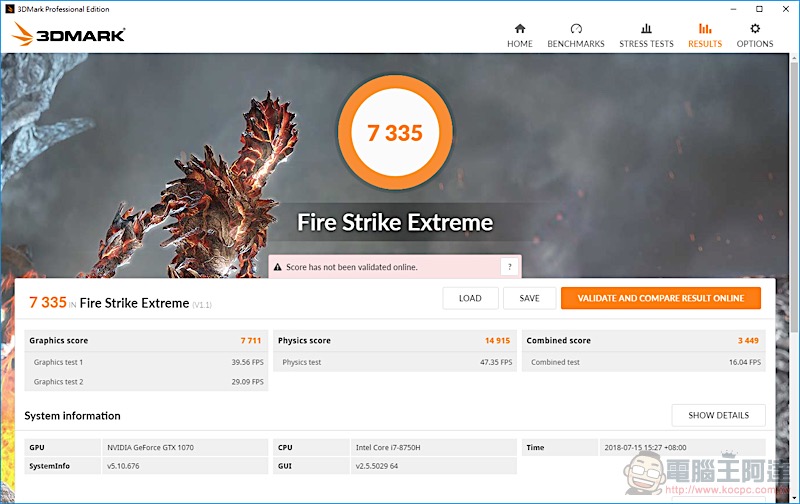The width and height of the screenshot is (800, 504).
Task: Close the 3DMark window
Action: (x=786, y=9)
